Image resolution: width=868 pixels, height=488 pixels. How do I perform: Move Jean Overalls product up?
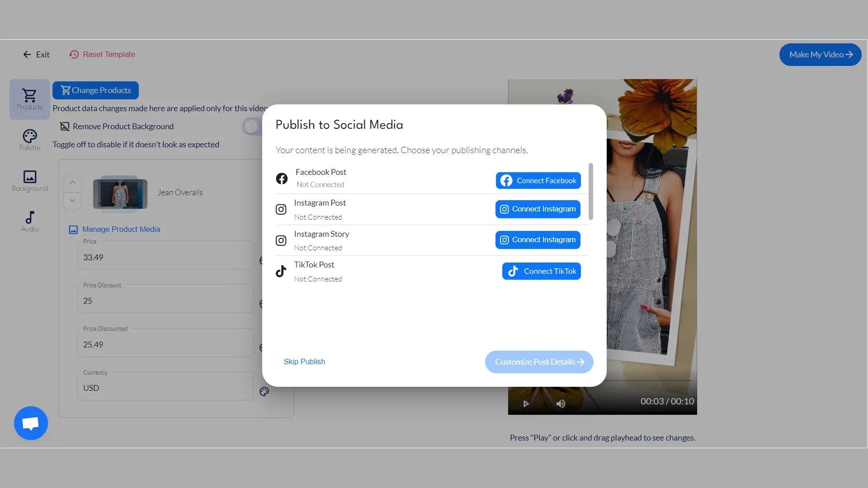72,183
